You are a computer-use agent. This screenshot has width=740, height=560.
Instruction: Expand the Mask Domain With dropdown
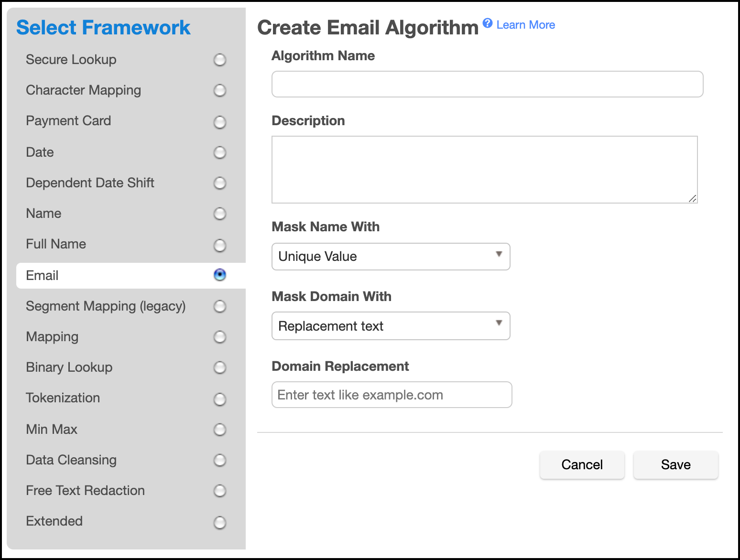[391, 326]
